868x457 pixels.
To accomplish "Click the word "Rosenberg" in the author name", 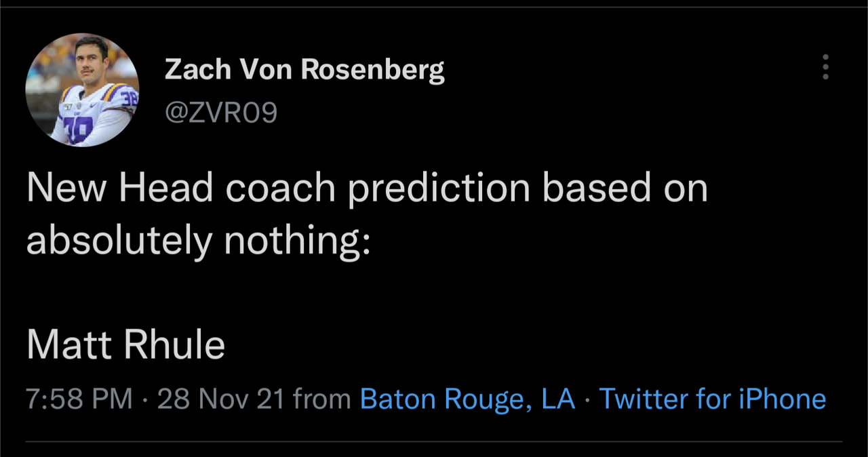I will pyautogui.click(x=372, y=69).
